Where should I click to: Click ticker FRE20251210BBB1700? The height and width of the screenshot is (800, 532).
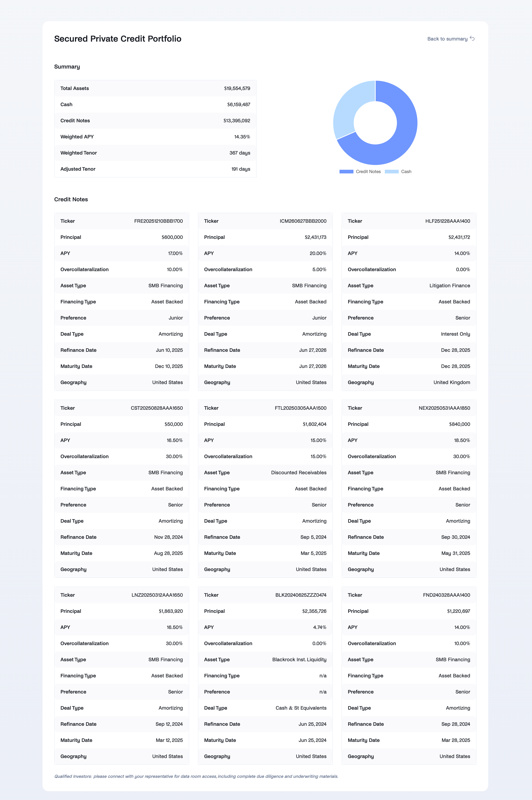(159, 221)
